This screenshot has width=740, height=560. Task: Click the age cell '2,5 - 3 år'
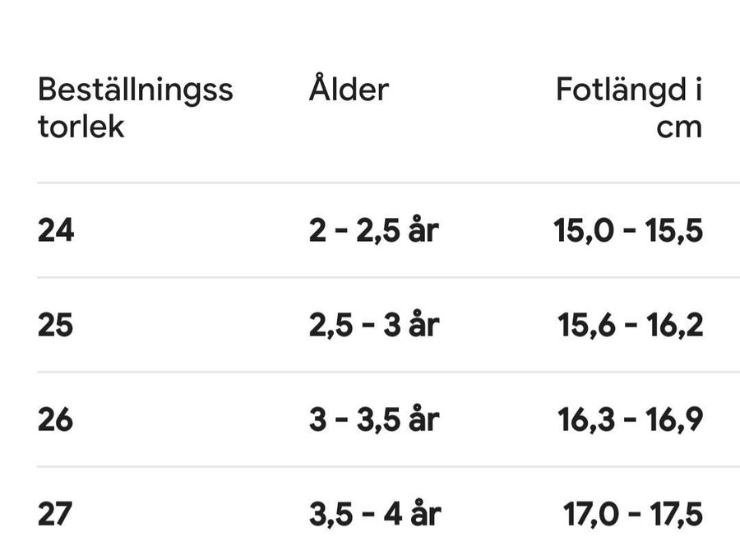pos(374,326)
